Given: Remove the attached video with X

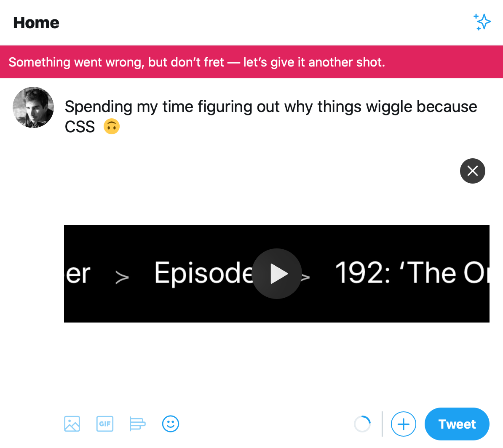Looking at the screenshot, I should coord(472,171).
